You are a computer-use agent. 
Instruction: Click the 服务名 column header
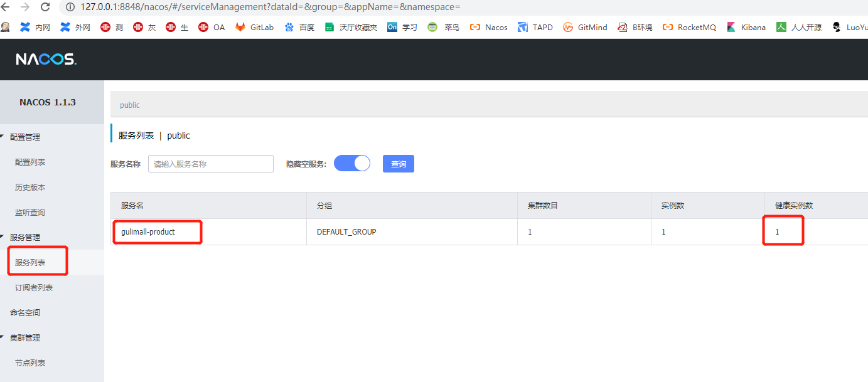132,205
